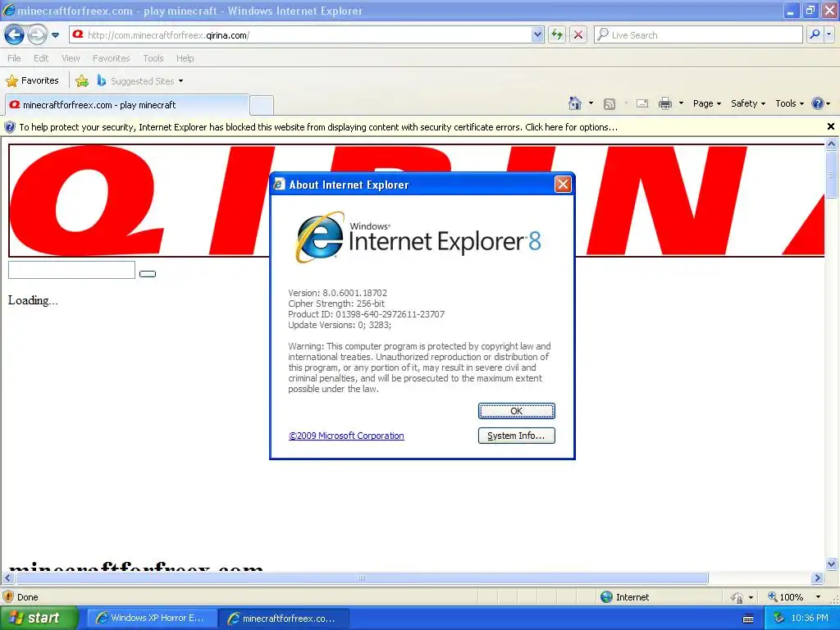Open the Tools menu in menu bar
Image resolution: width=840 pixels, height=630 pixels.
click(153, 58)
